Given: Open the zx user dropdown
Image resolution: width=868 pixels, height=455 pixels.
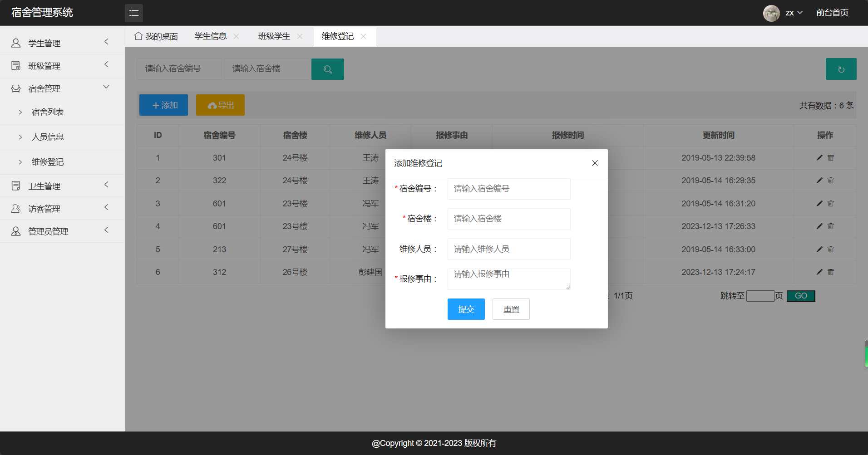Looking at the screenshot, I should pos(794,13).
